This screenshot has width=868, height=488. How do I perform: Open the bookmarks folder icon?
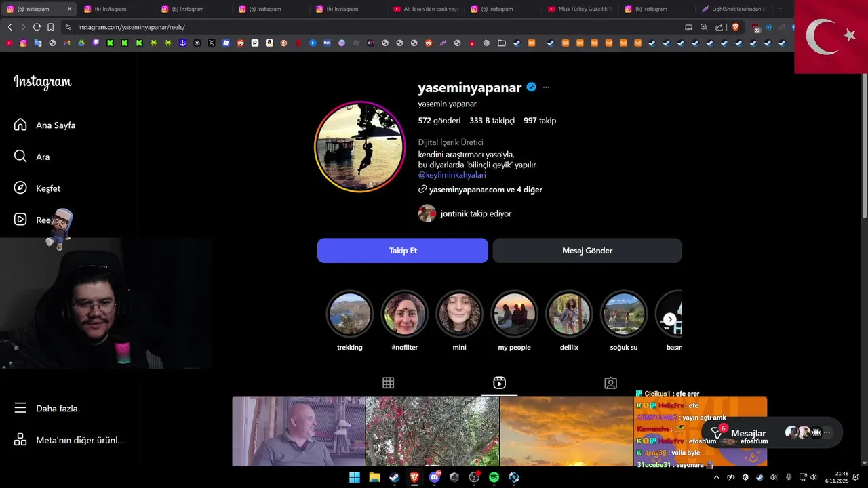click(501, 43)
